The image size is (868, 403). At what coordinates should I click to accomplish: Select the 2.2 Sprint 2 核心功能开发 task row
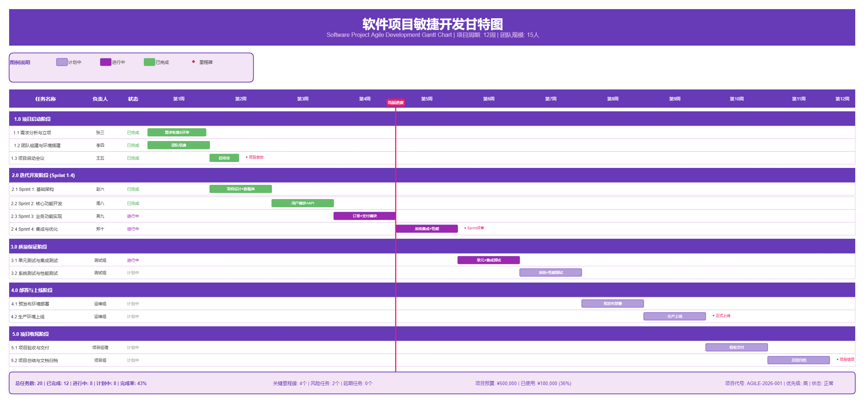click(x=36, y=204)
